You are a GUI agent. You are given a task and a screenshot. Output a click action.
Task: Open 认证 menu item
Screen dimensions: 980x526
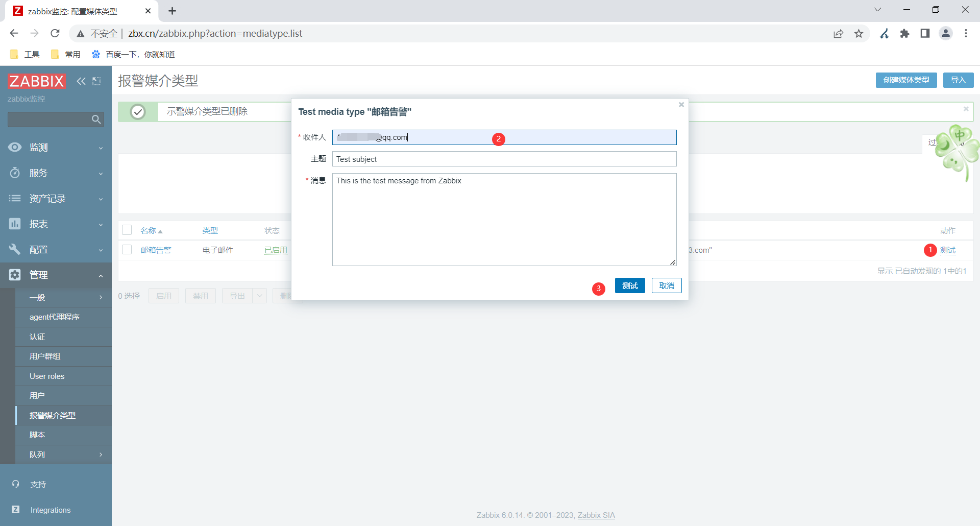63,337
